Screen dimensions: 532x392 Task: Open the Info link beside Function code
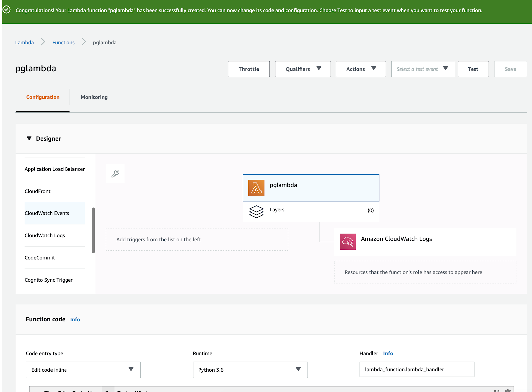(75, 319)
